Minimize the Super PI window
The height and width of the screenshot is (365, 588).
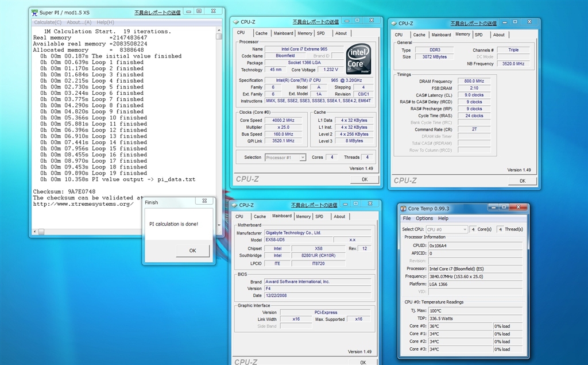coord(187,11)
